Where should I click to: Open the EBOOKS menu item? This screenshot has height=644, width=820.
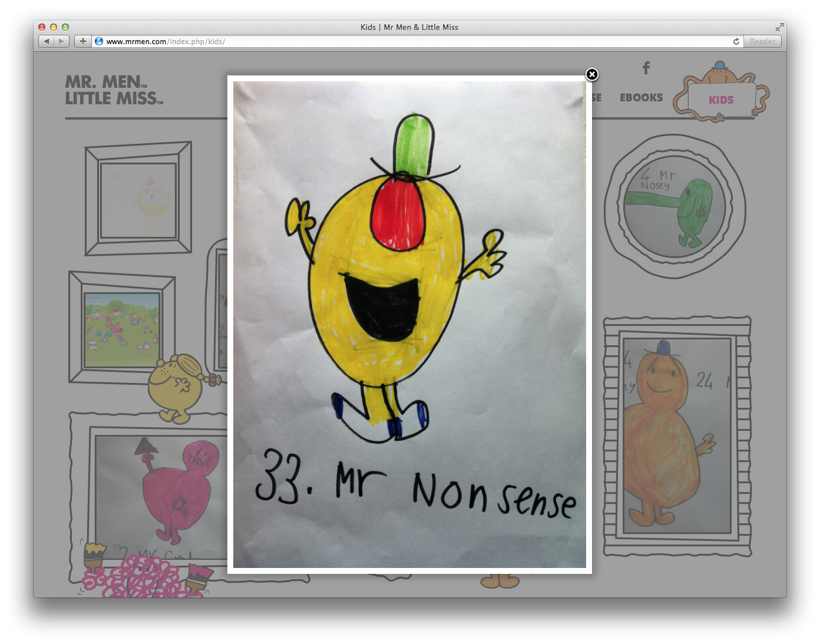click(x=641, y=98)
